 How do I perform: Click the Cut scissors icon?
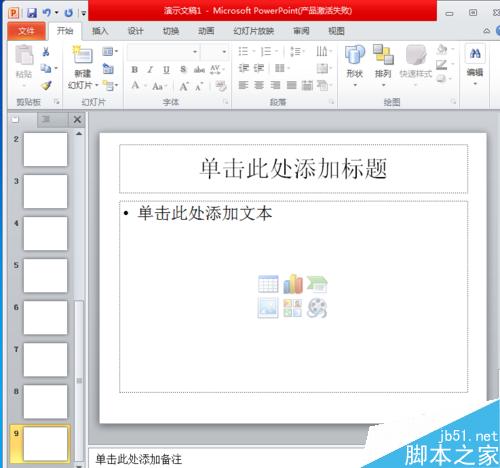click(x=46, y=52)
